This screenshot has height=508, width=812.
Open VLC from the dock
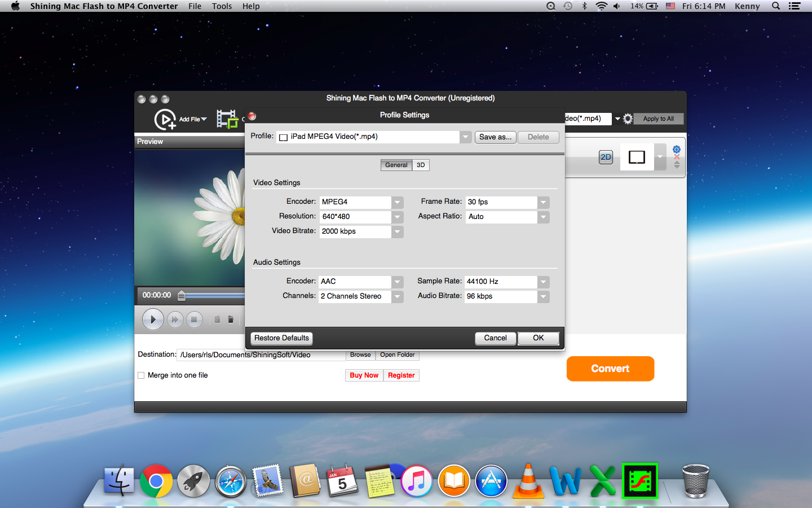528,481
